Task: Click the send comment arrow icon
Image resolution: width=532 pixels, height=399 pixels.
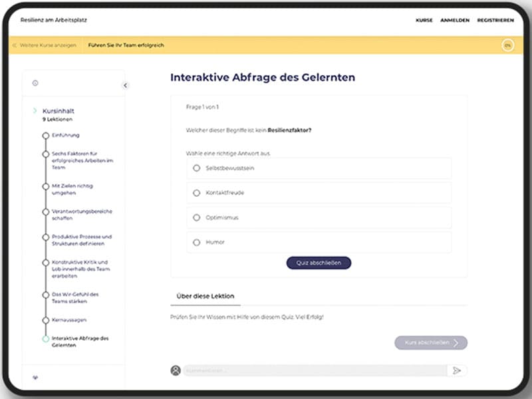Action: (457, 370)
